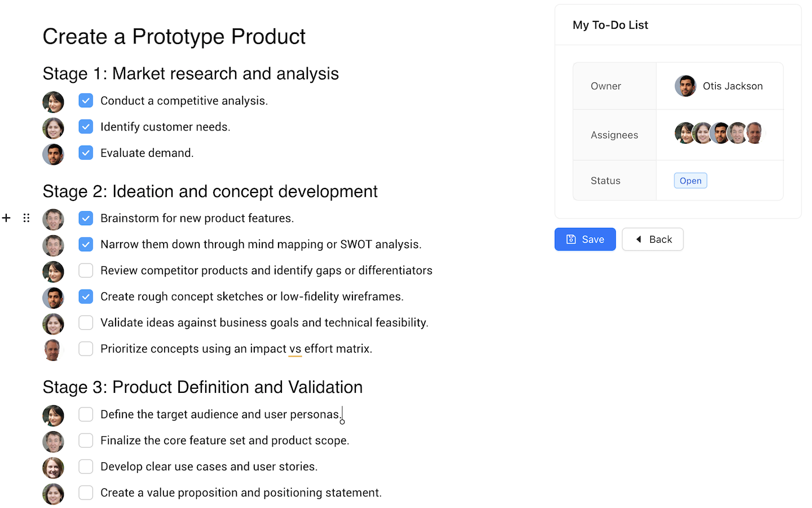Image resolution: width=812 pixels, height=508 pixels.
Task: Click avatar beside 'Finalize the core feature set'
Action: (53, 441)
